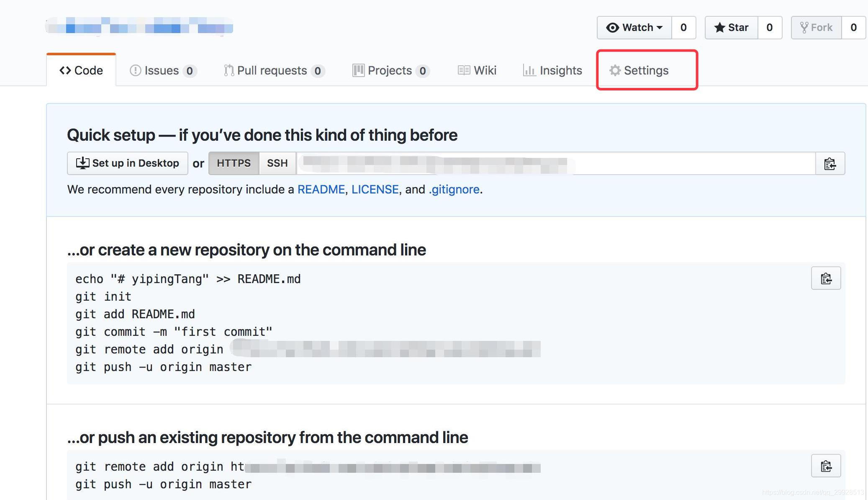Open the .gitignore link
The image size is (868, 500).
454,189
